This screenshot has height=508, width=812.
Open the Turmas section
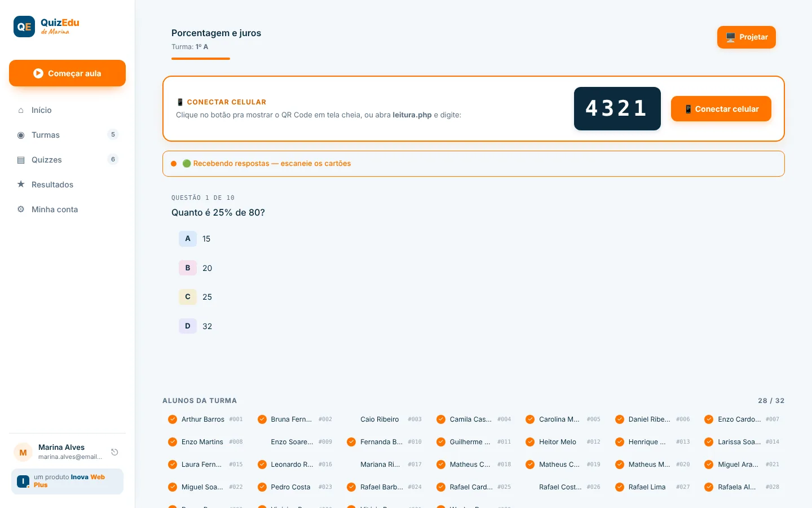click(x=67, y=135)
